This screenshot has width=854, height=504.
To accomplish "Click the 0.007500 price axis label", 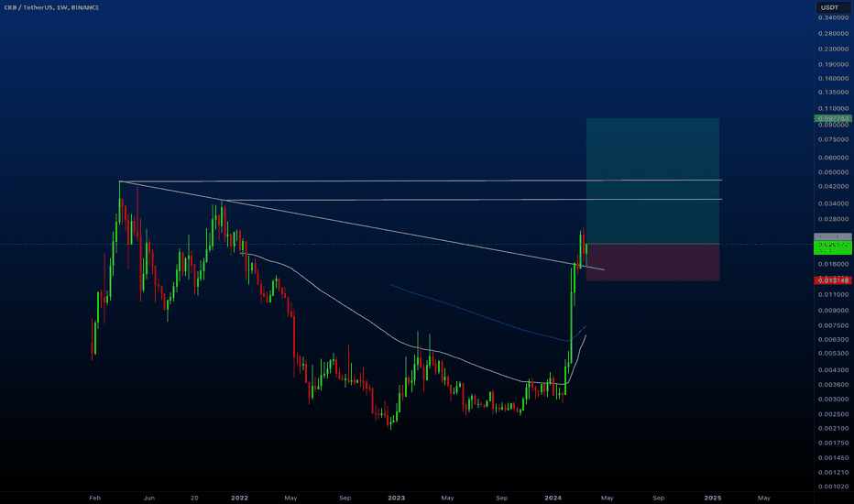I will (x=833, y=325).
